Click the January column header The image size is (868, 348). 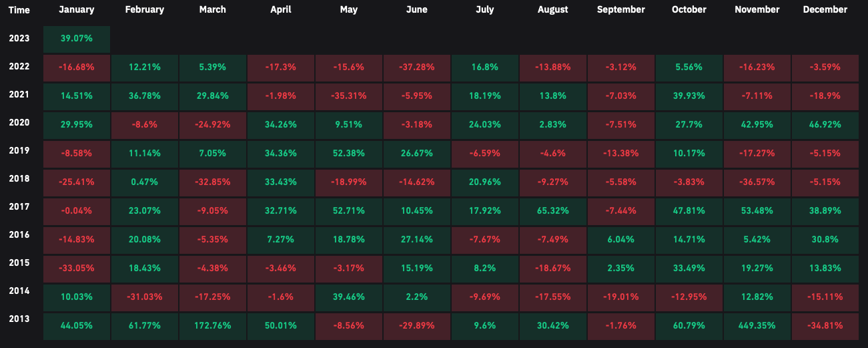click(76, 9)
